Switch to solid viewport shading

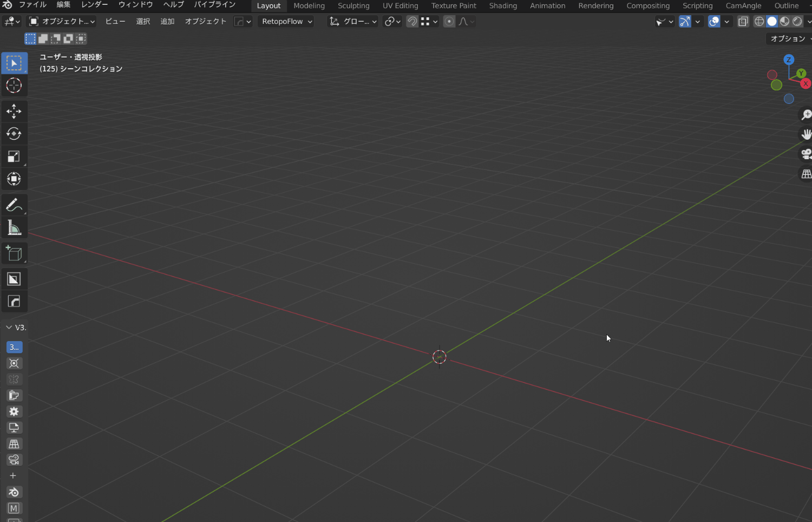pos(772,22)
